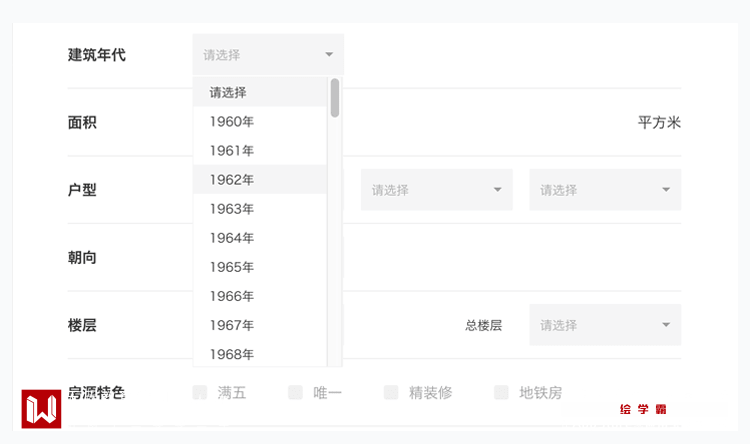The width and height of the screenshot is (750, 444).
Task: Expand the 总楼层 dropdown
Action: (604, 325)
